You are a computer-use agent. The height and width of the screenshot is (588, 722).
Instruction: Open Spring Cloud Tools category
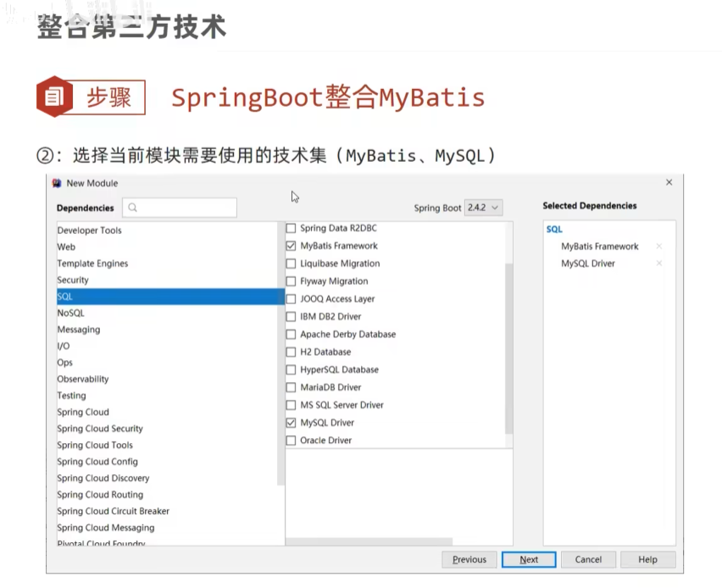click(x=95, y=446)
